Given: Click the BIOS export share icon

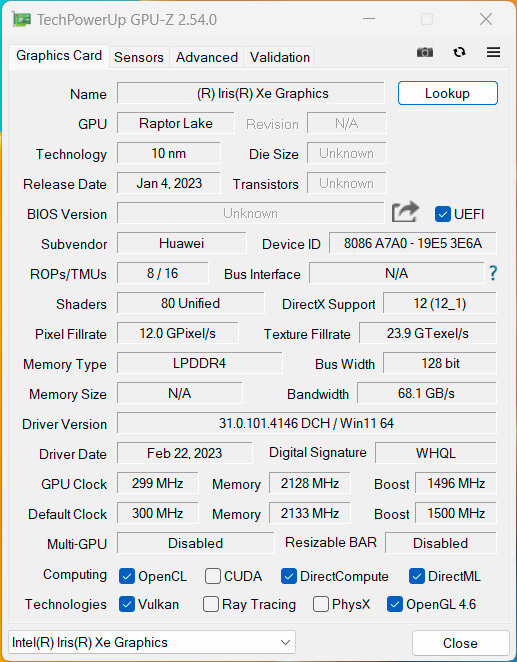Looking at the screenshot, I should click(x=405, y=212).
